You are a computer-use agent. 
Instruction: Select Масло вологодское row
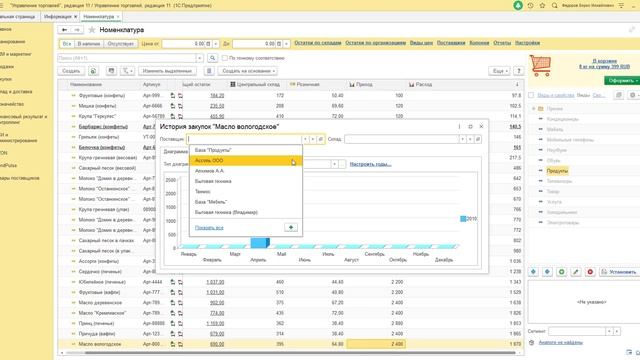291,344
